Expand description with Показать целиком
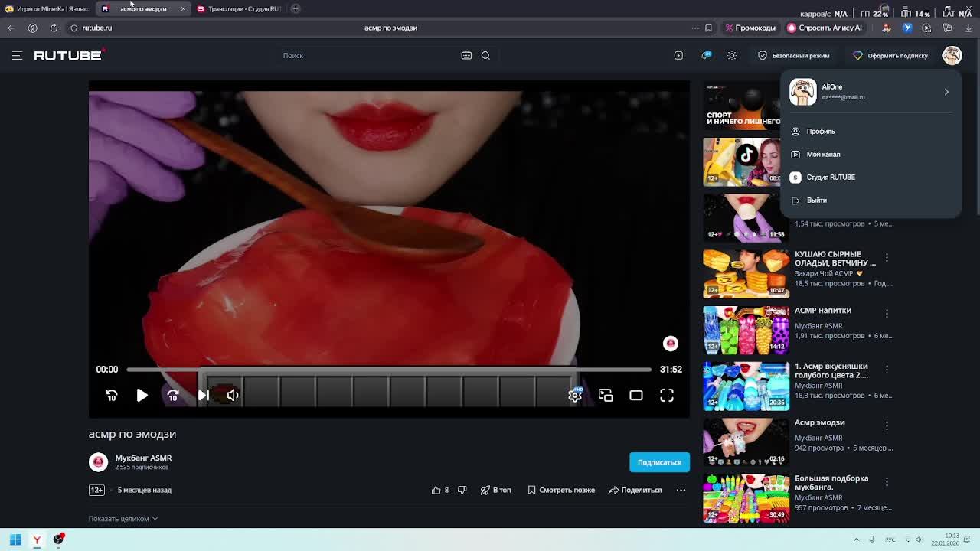The image size is (980, 551). click(x=122, y=519)
